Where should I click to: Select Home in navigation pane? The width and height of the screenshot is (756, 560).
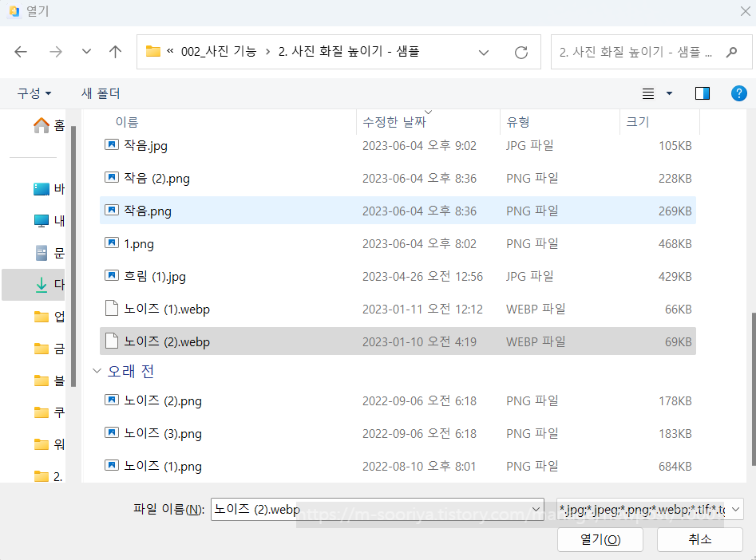coord(49,125)
